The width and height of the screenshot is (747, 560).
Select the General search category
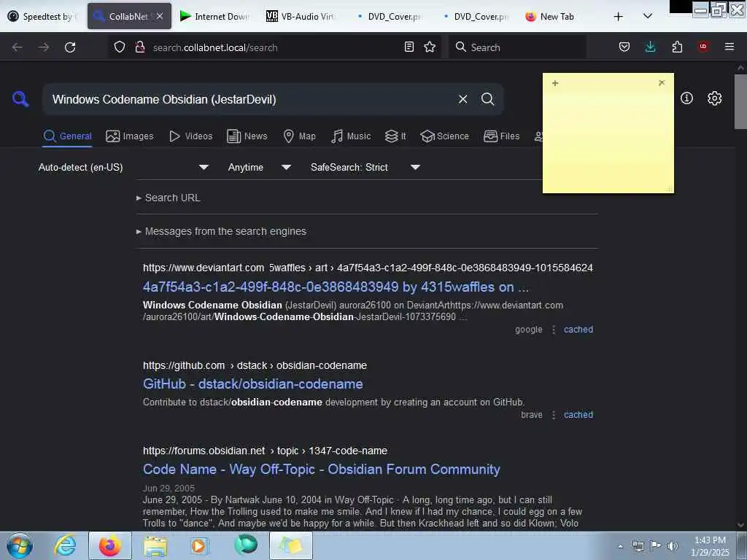[67, 136]
